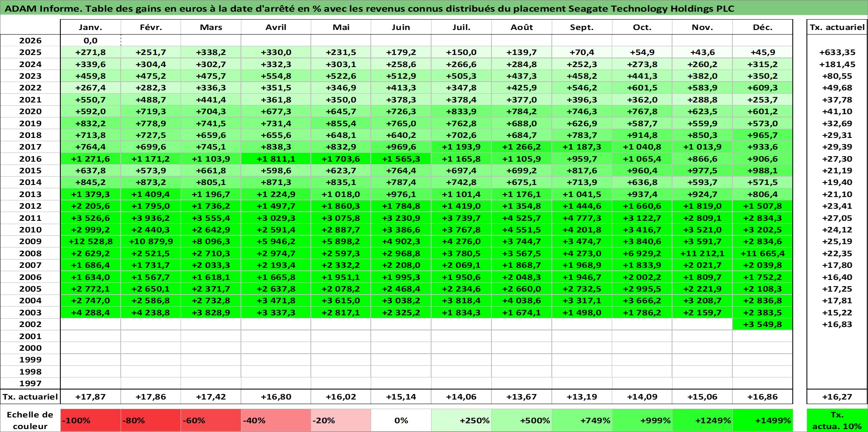The image size is (868, 432).
Task: Click the value +873,2 in 2014
Action: 151,182
